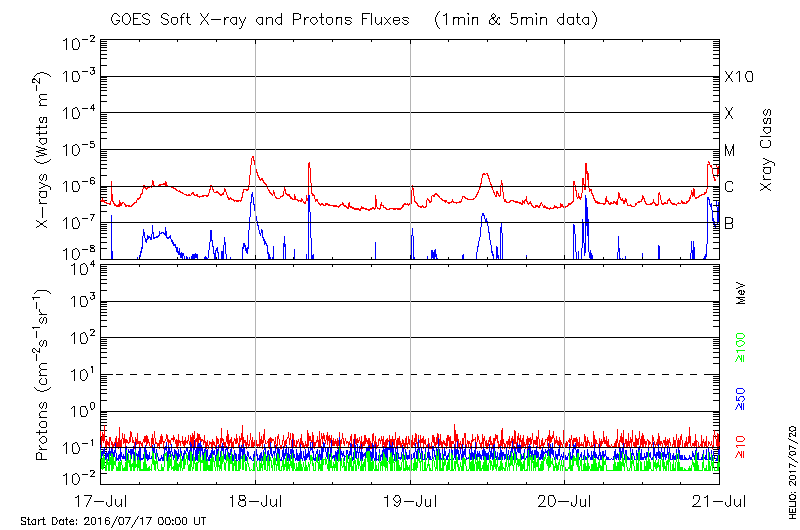Select the red ≥10 MeV legend label
The width and height of the screenshot is (800, 530).
741,448
